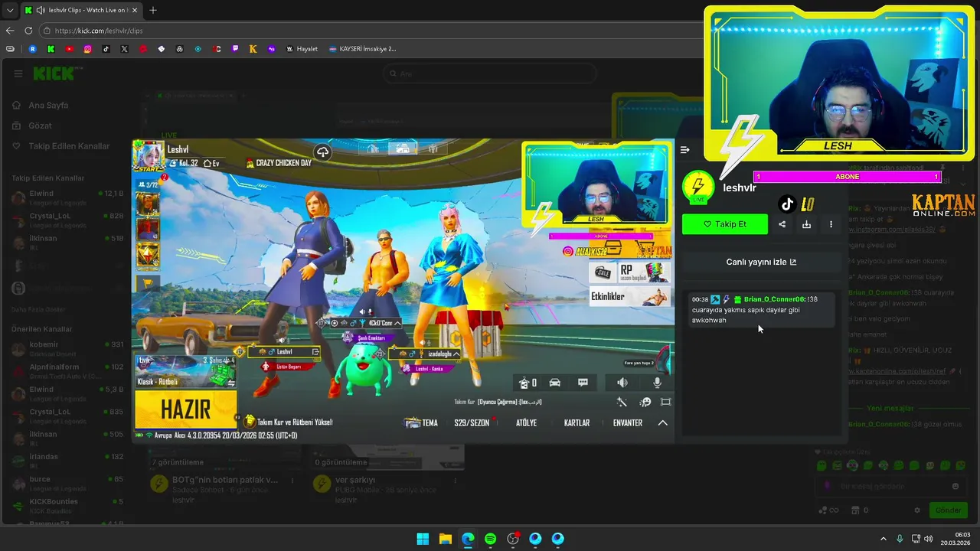The width and height of the screenshot is (980, 551).
Task: Share the clip with the share icon
Action: tap(782, 224)
